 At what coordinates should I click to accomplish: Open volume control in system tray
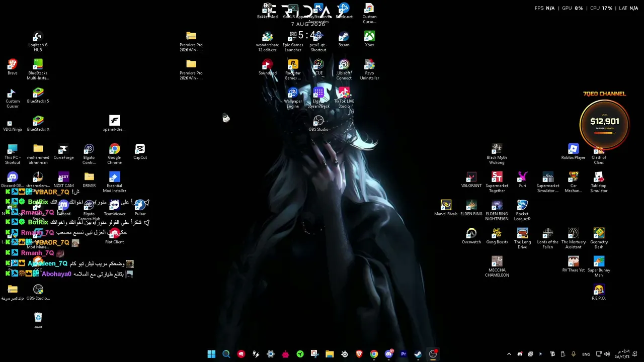(x=607, y=354)
